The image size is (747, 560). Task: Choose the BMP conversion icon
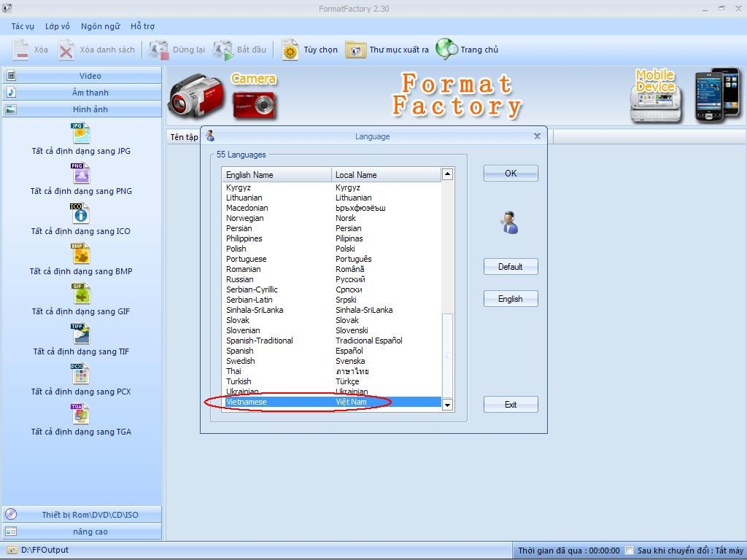click(81, 253)
